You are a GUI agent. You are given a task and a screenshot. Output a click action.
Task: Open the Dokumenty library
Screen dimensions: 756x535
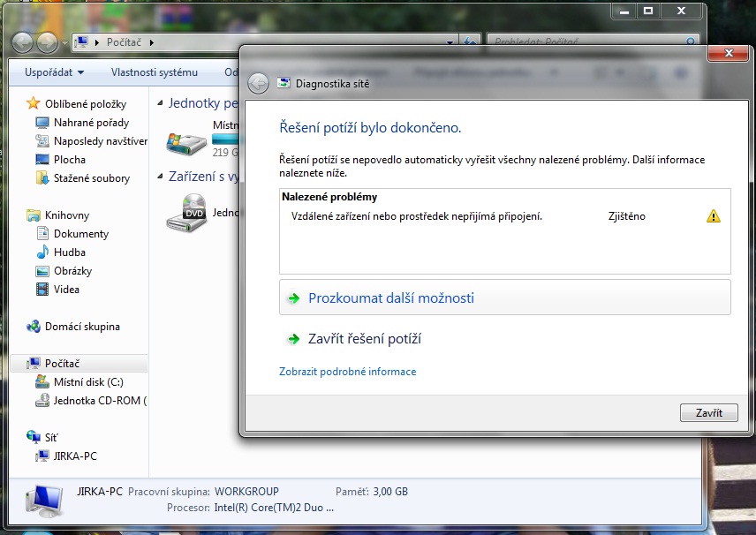coord(80,234)
